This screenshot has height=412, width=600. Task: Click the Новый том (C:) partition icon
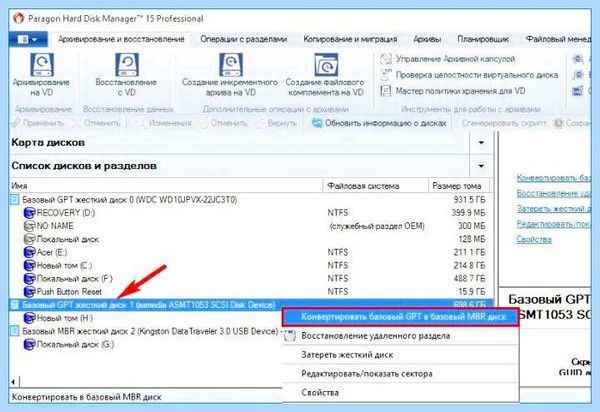coord(29,265)
